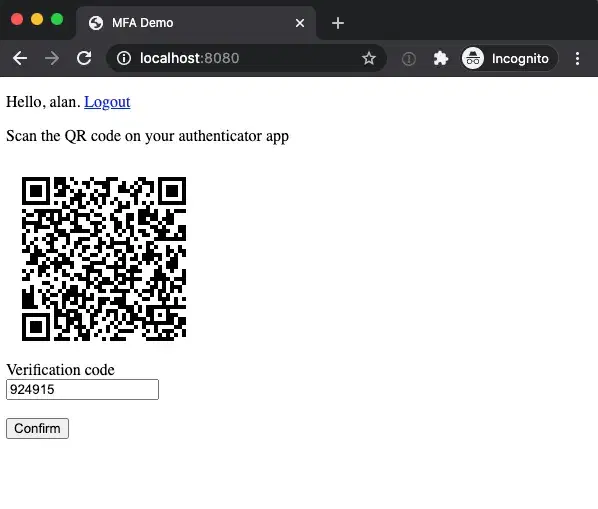Screen dimensions: 598x509
Task: Click the green fullscreen window button
Action: [x=57, y=19]
